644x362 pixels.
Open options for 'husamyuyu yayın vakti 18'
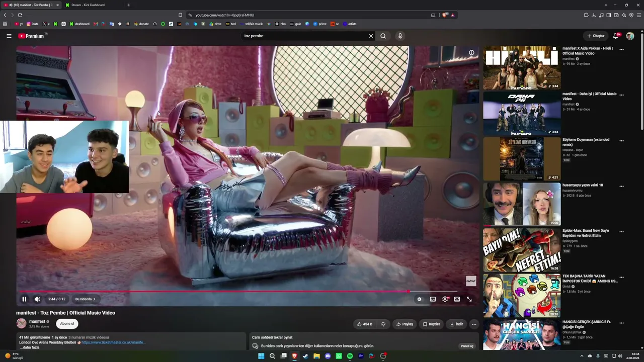coord(621,187)
